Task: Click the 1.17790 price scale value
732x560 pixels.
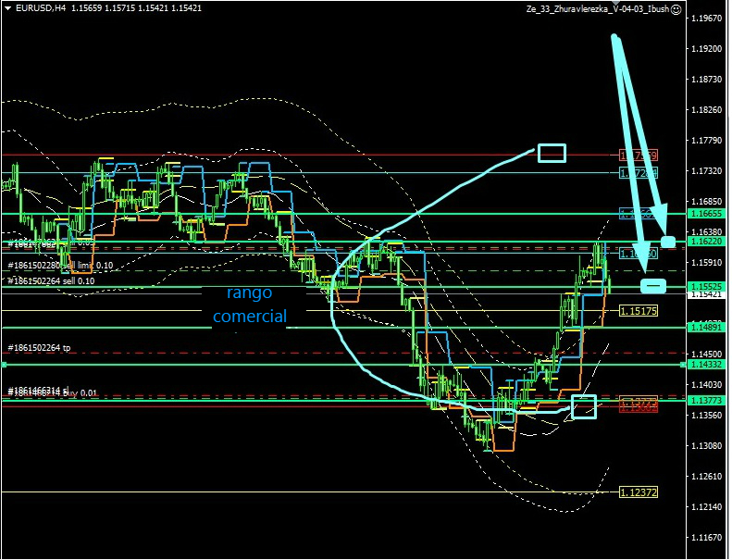Action: tap(706, 140)
